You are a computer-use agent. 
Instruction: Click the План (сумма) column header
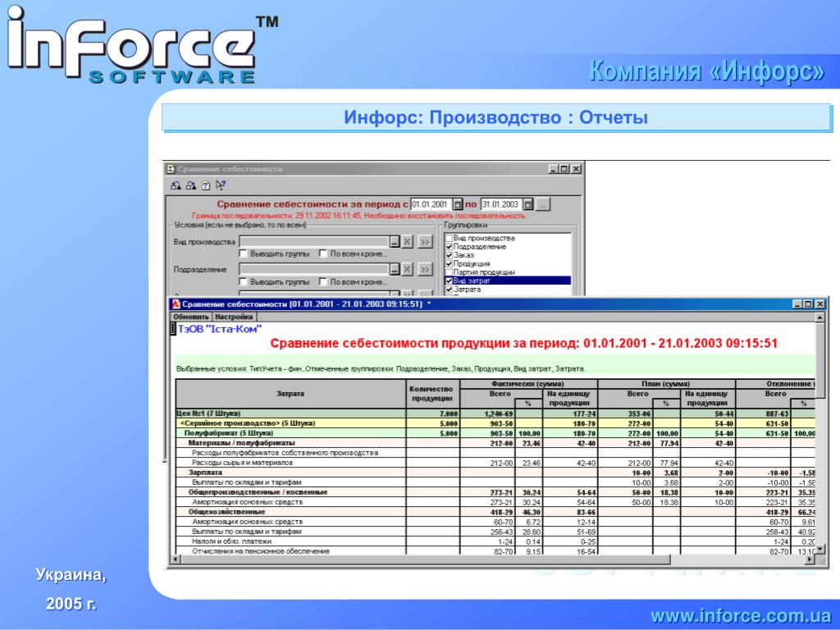(666, 384)
